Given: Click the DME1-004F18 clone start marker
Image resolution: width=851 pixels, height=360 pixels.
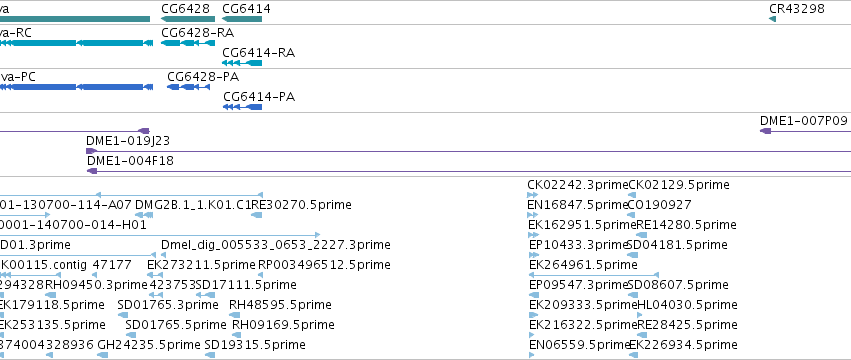Looking at the screenshot, I should point(92,171).
